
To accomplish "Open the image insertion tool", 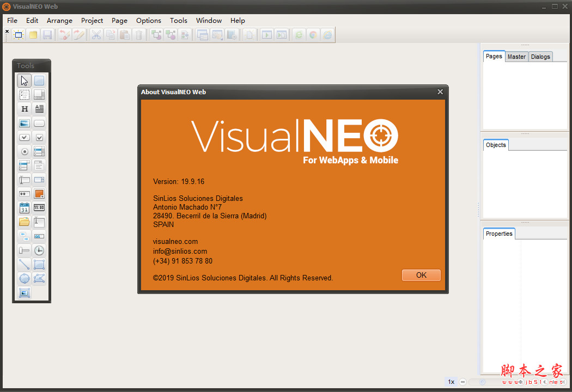I will (24, 122).
